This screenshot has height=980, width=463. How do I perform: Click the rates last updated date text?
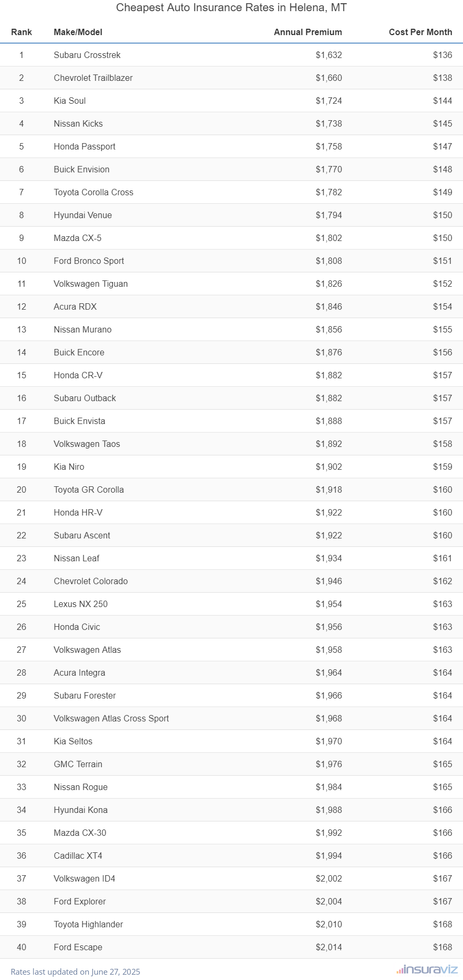[x=76, y=971]
